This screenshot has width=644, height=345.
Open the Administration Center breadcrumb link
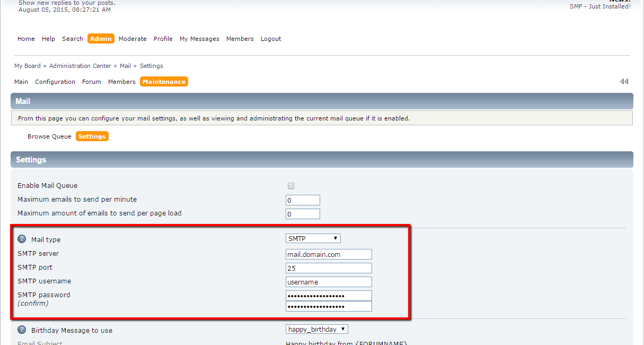80,65
